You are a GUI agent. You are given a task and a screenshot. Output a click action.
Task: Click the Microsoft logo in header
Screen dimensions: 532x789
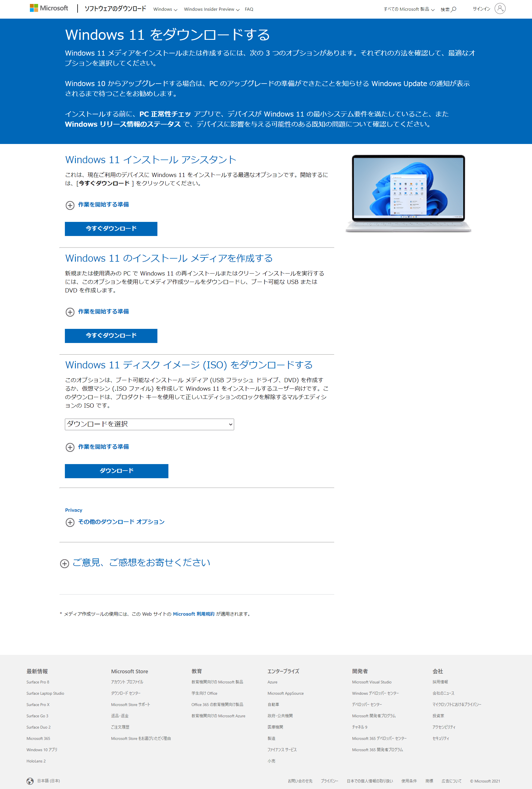(x=49, y=8)
